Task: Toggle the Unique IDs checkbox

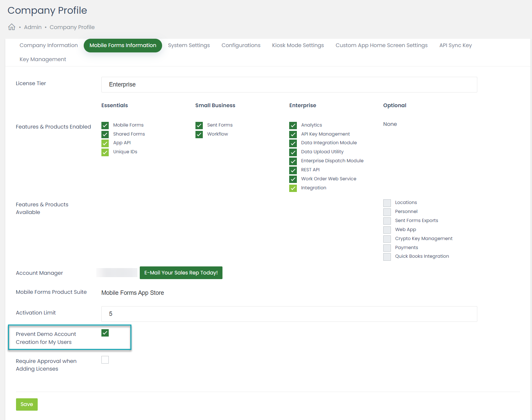Action: pos(105,152)
